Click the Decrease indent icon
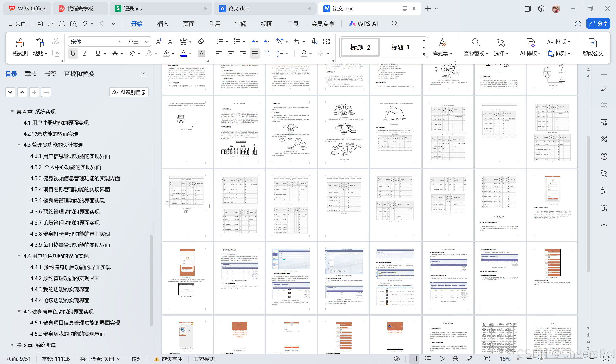The width and height of the screenshot is (616, 364). point(255,41)
